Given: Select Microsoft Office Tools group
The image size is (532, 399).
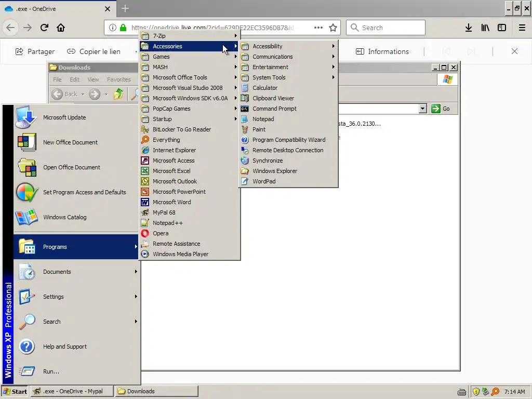Looking at the screenshot, I should tap(190, 77).
